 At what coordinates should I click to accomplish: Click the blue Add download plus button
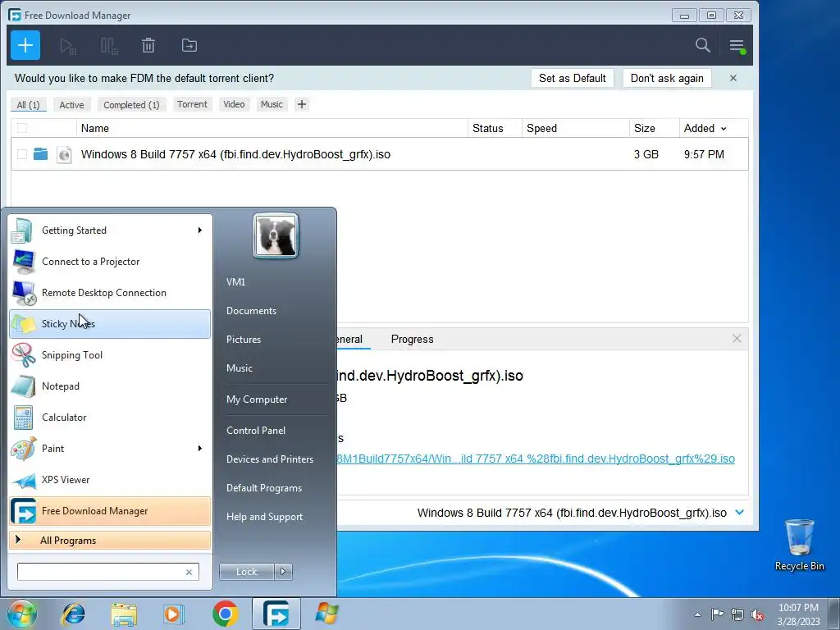pos(25,46)
